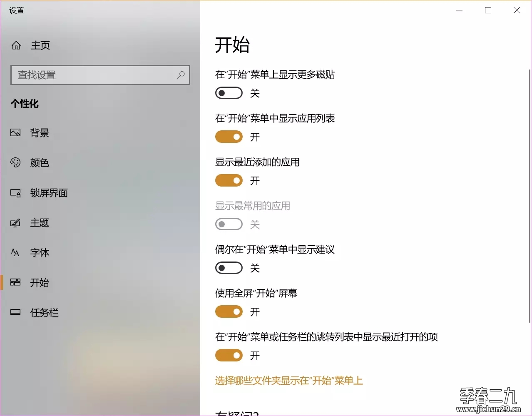This screenshot has height=416, width=532.
Task: Enable 在"开始"菜单上显示更多磁贴 toggle
Action: tap(229, 93)
